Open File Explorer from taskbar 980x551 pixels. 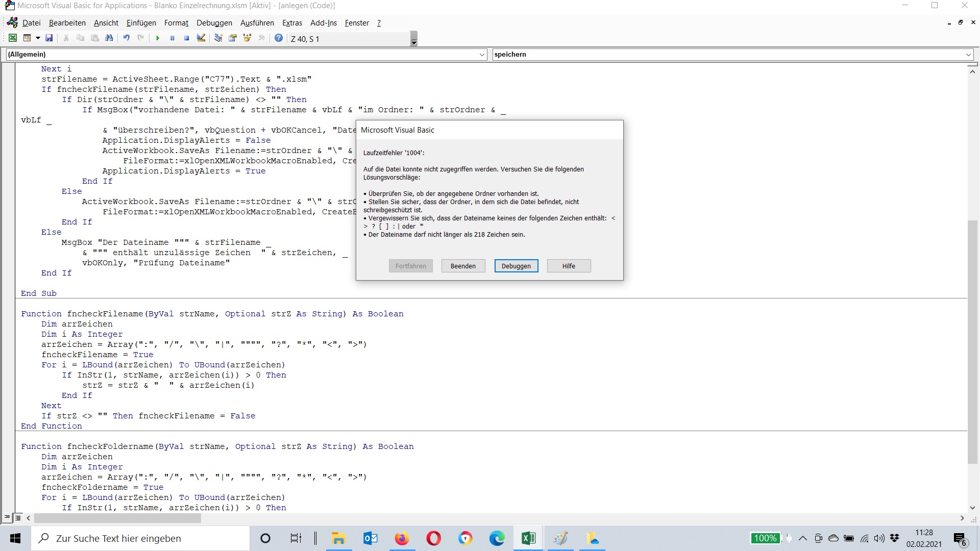(x=338, y=538)
